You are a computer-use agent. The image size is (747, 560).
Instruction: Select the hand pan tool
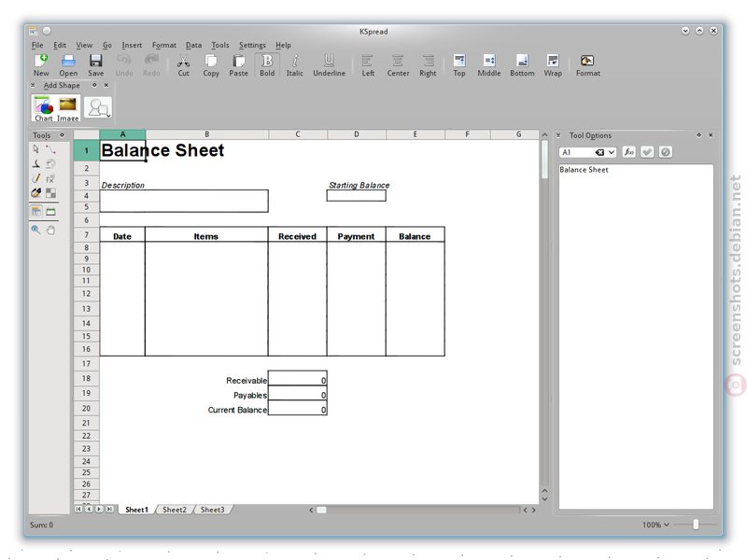point(50,230)
